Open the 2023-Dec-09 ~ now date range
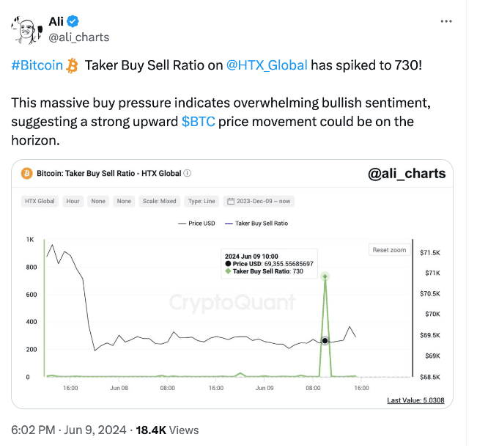477x448 pixels. coord(259,201)
